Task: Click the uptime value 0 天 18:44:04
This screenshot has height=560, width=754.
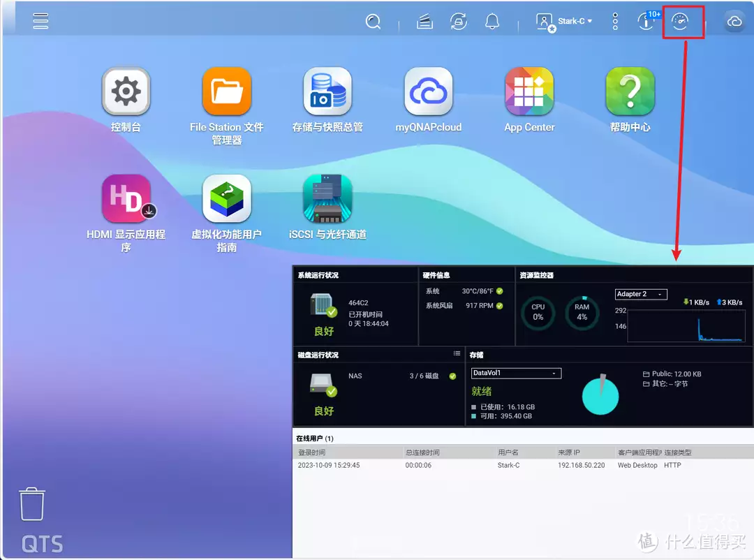Action: pyautogui.click(x=369, y=324)
